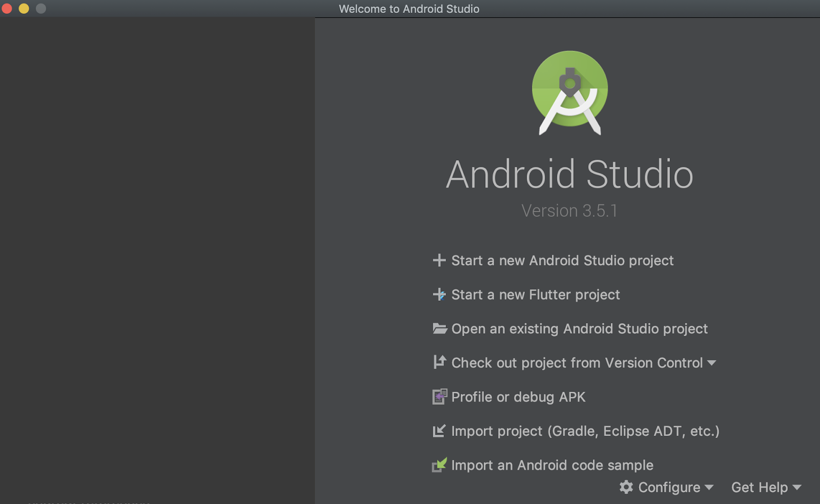Click the Profile or debug APK icon
This screenshot has height=504, width=820.
tap(440, 396)
